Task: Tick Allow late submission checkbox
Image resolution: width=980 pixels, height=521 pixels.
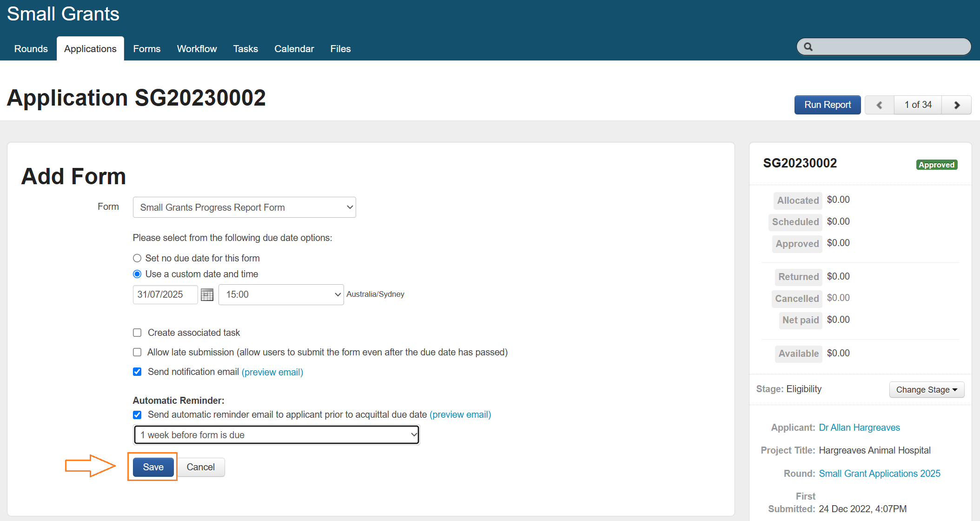Action: pyautogui.click(x=137, y=352)
